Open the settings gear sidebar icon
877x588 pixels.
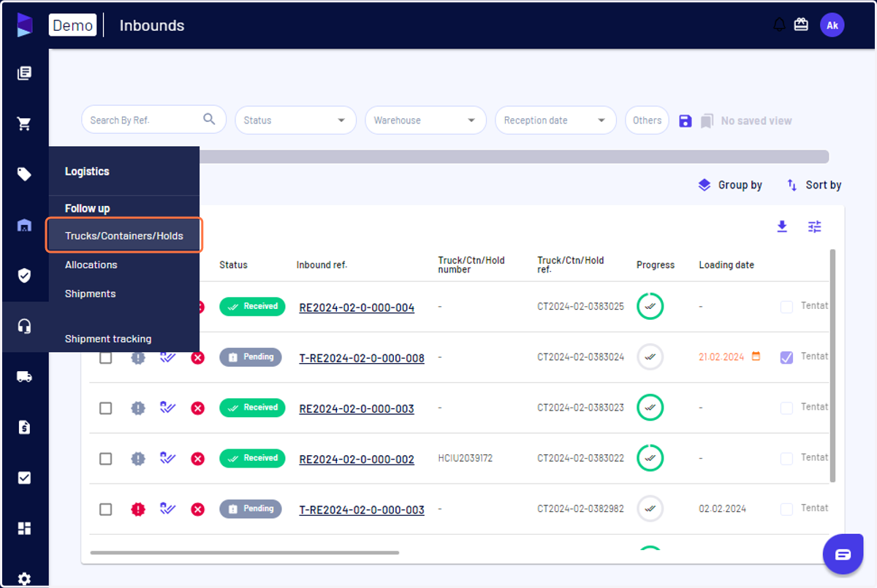24,579
